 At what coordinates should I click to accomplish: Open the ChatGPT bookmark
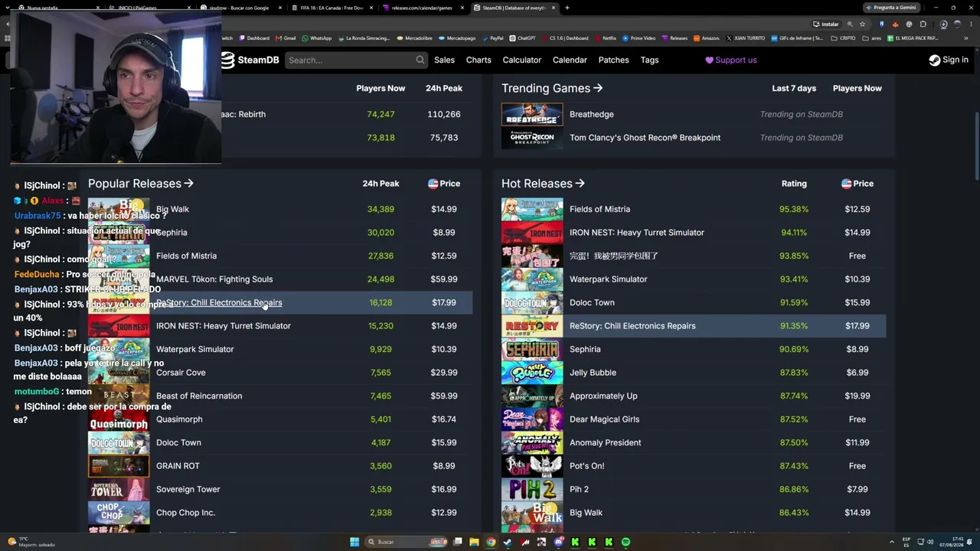point(522,38)
